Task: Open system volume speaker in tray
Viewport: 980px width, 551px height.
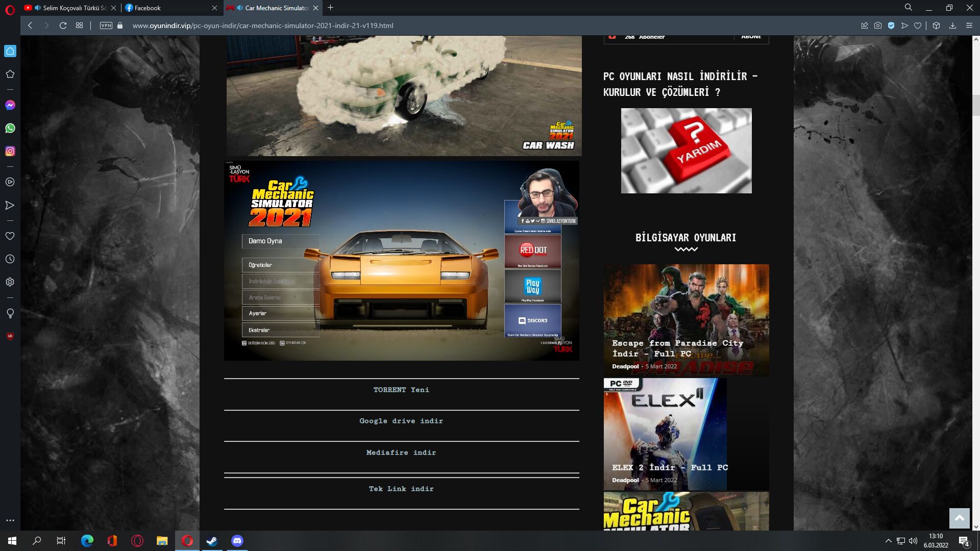Action: click(913, 541)
